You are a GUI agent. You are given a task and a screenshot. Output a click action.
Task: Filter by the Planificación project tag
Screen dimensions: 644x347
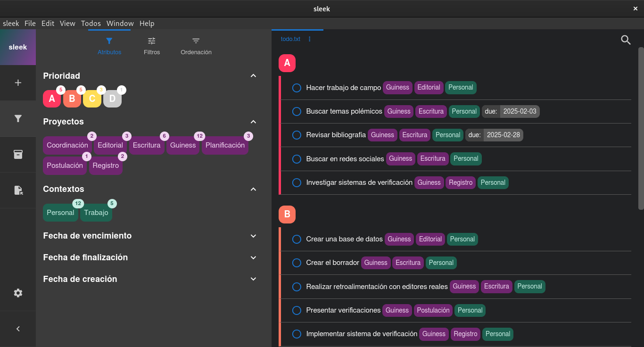[225, 146]
